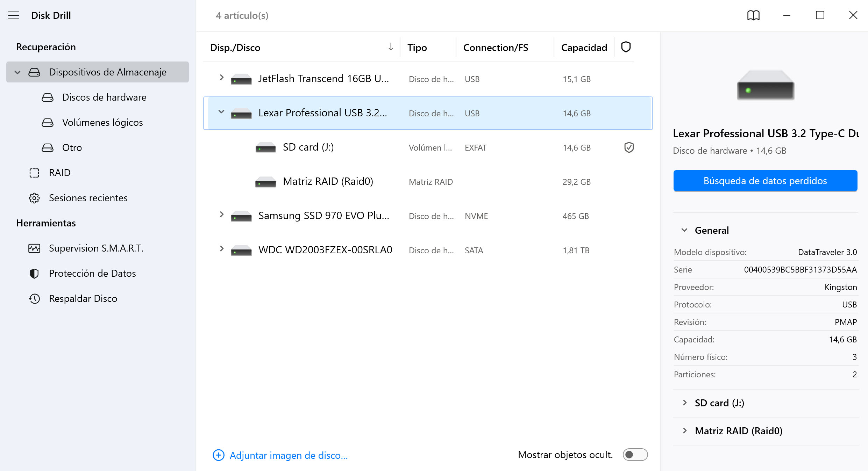Open Protección de Datos tool
The width and height of the screenshot is (868, 471).
coord(92,273)
